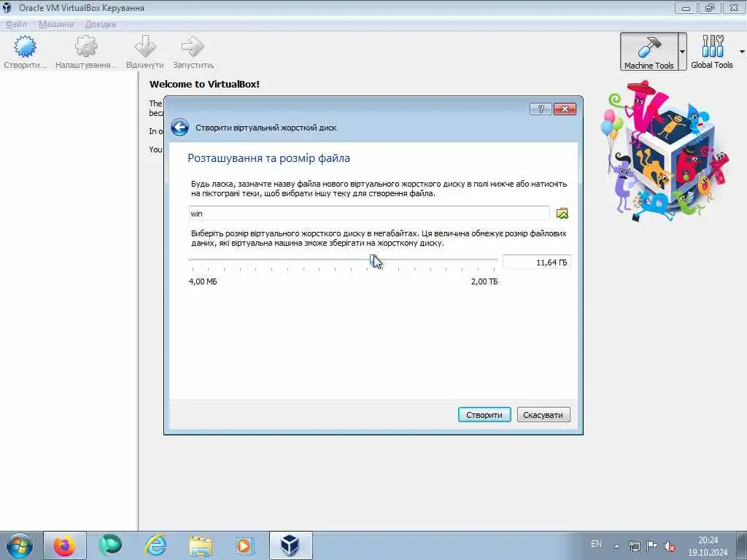Open the Windows Start menu
The height and width of the screenshot is (560, 747).
click(20, 545)
